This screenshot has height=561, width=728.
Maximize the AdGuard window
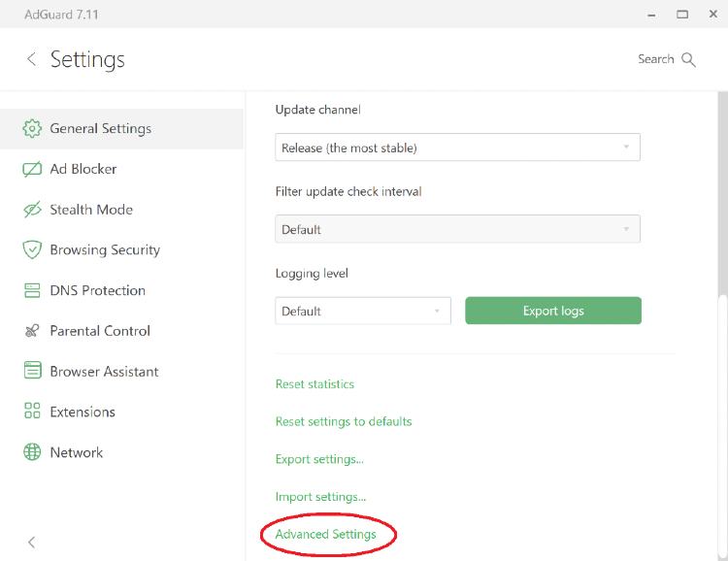682,15
